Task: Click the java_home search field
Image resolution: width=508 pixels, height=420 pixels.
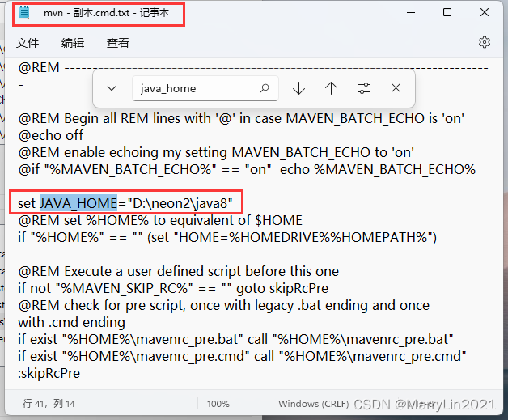Action: [205, 88]
